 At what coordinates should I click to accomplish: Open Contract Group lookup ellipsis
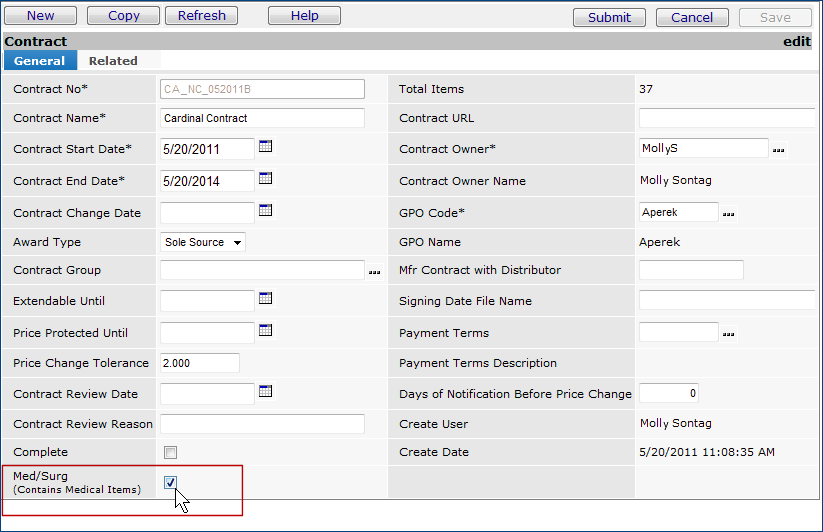[375, 271]
